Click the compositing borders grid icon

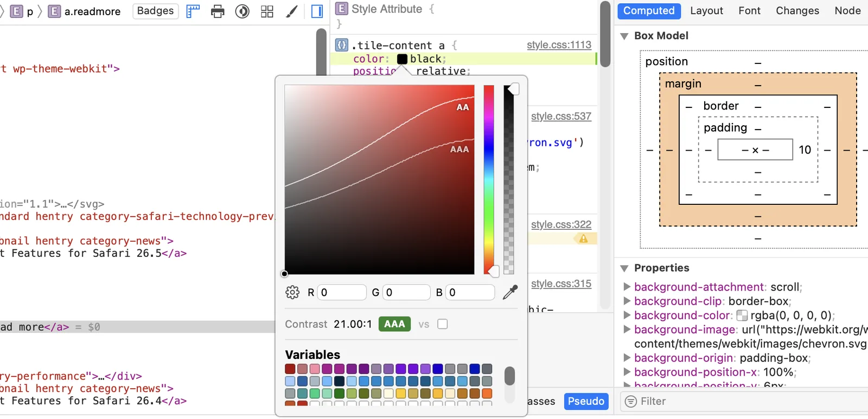tap(267, 11)
